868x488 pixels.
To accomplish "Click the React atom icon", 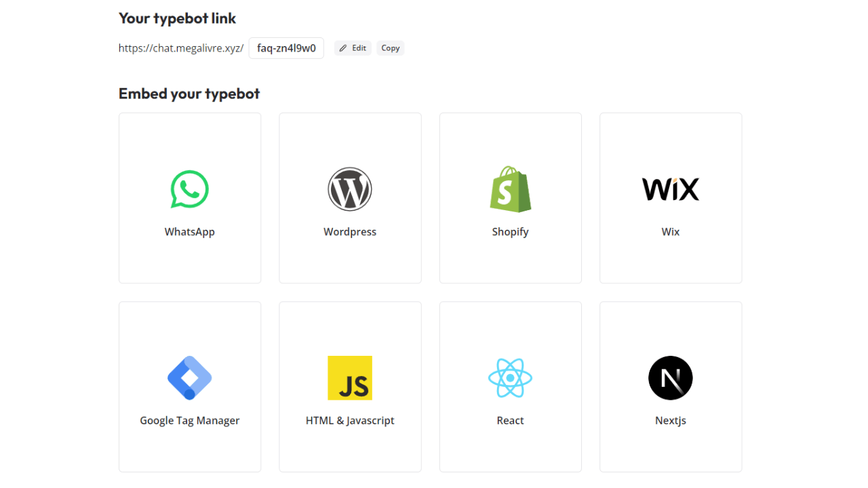I will (x=510, y=378).
